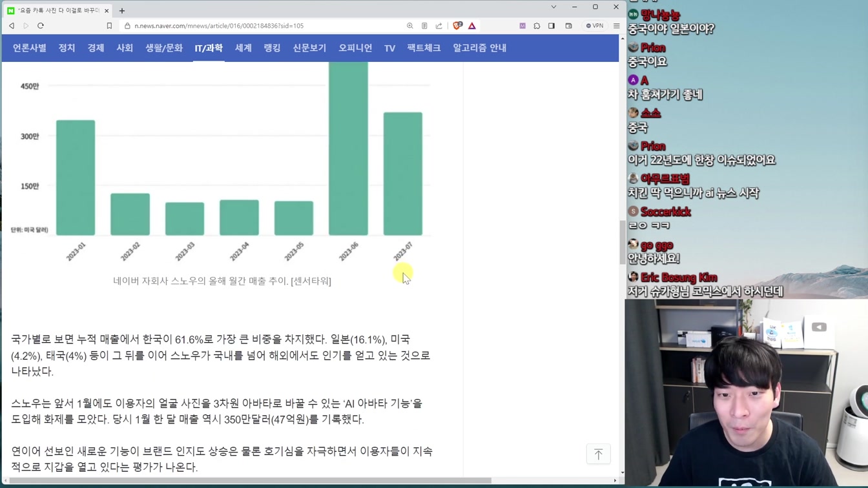Close the Naver news tab
This screenshot has height=488, width=868.
tap(107, 10)
